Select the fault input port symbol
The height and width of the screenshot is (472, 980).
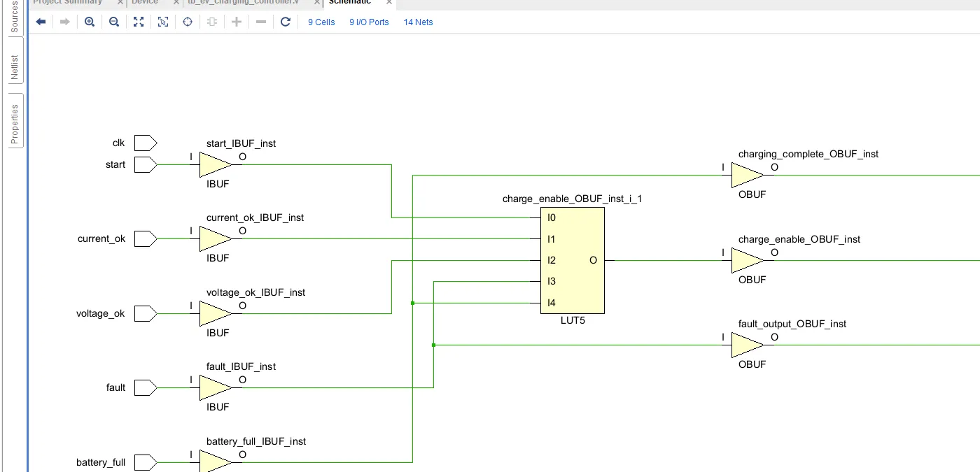click(x=146, y=388)
